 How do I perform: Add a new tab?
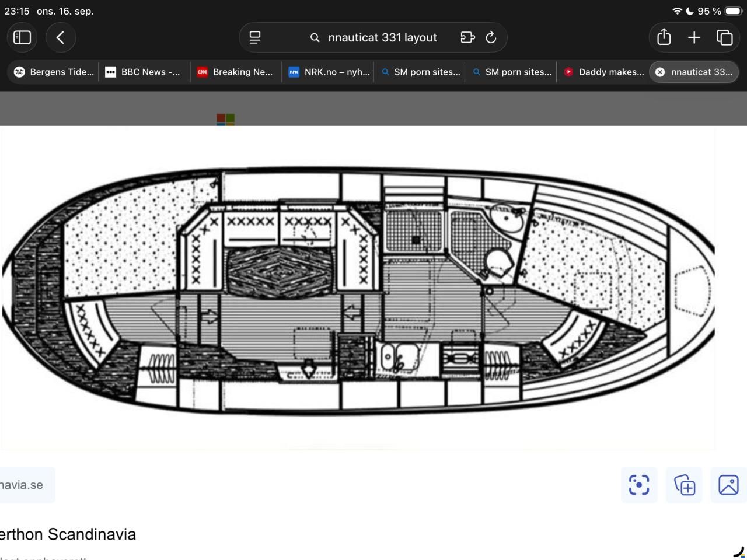694,37
